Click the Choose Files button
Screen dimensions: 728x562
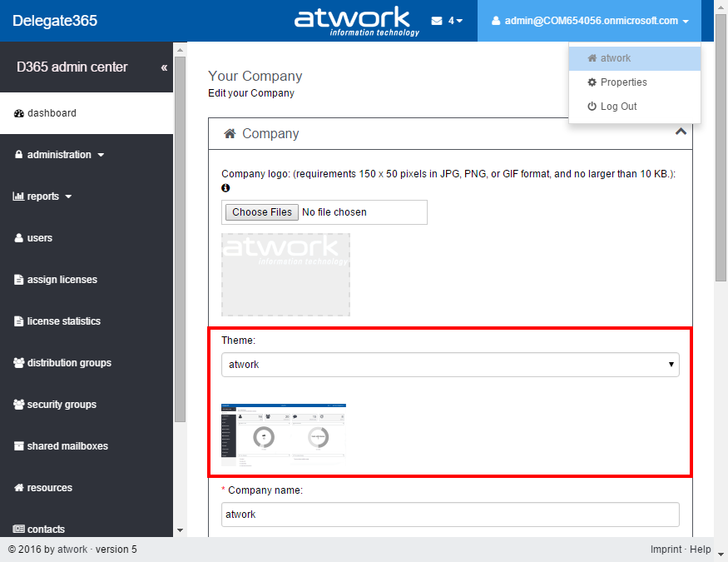(262, 212)
